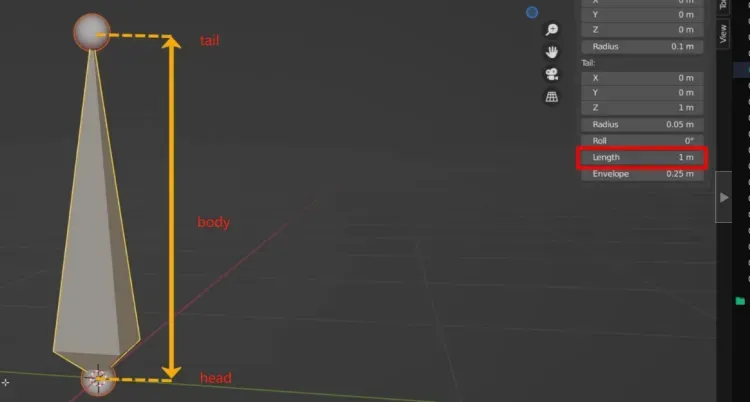
Task: Edit the head Z field showing 0 m
Action: [642, 30]
